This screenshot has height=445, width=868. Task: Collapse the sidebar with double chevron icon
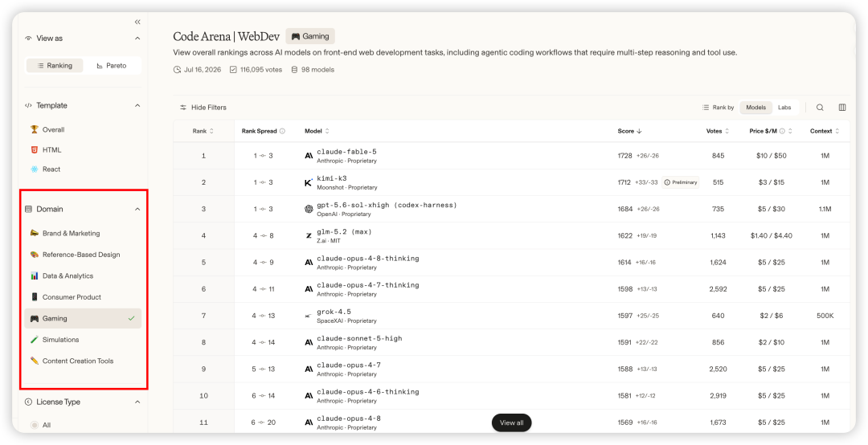click(137, 22)
